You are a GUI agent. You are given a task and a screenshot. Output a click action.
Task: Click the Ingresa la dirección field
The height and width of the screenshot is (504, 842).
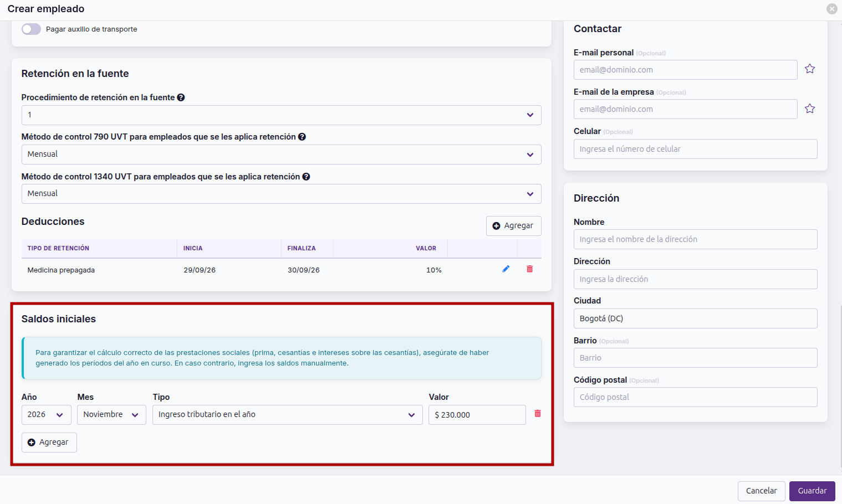pos(695,279)
